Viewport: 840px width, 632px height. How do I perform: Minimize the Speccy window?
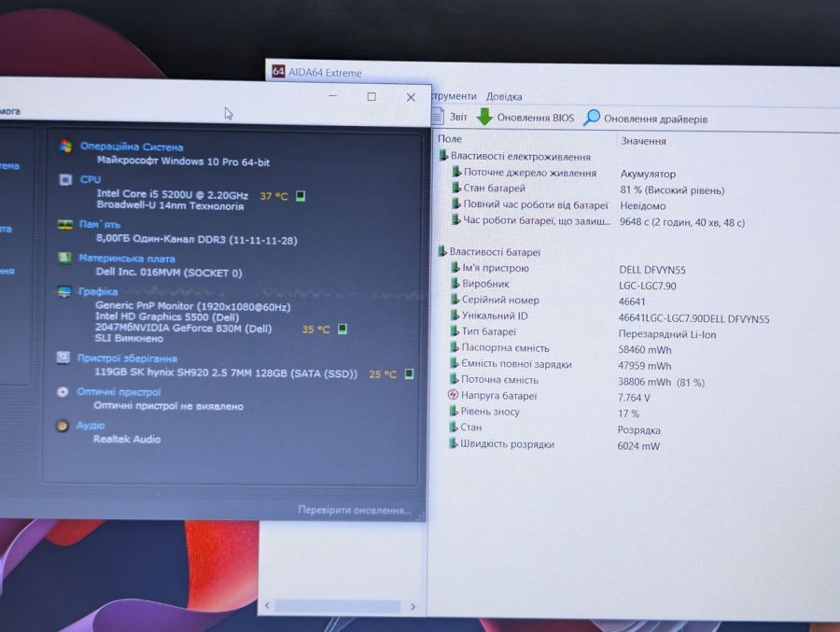click(332, 96)
